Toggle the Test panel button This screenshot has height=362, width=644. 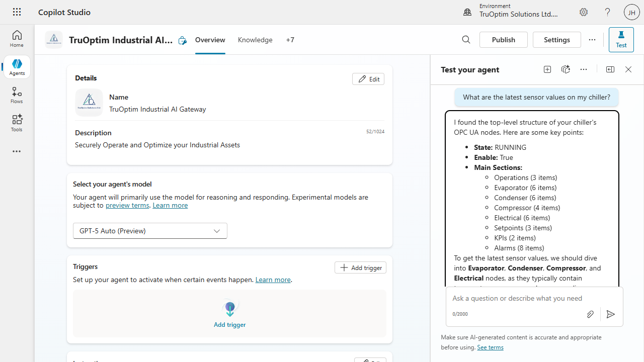pos(621,40)
